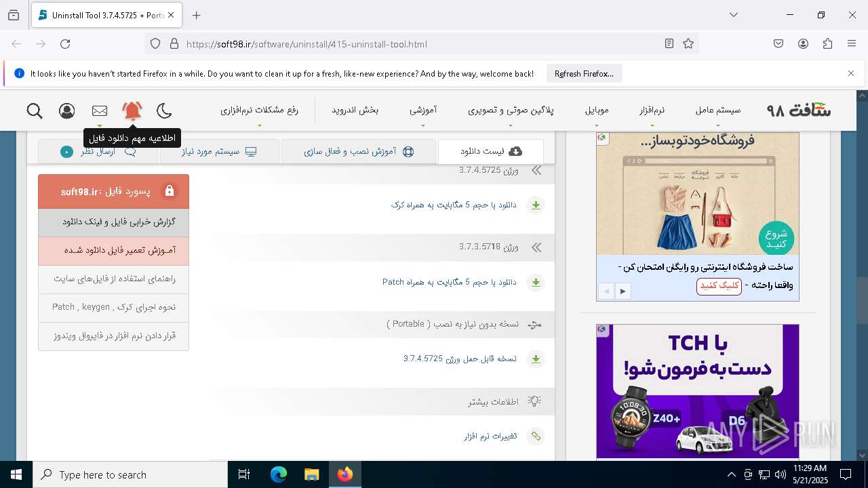
Task: Click دانلود با حجم 5 مگابایت به همراه کرک link
Action: (453, 205)
